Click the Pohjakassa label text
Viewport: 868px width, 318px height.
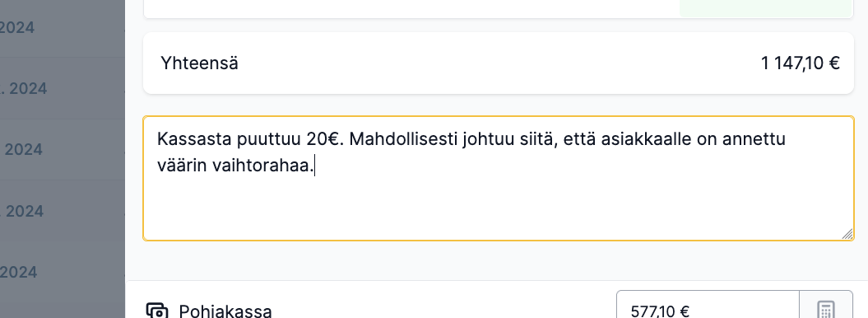[225, 311]
